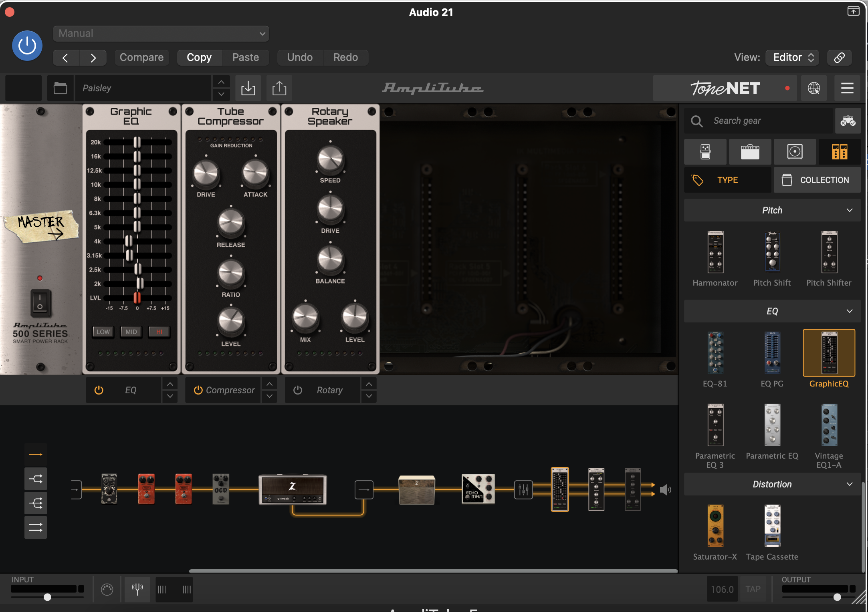Image resolution: width=868 pixels, height=612 pixels.
Task: Open the Manual preset dropdown
Action: pos(161,33)
